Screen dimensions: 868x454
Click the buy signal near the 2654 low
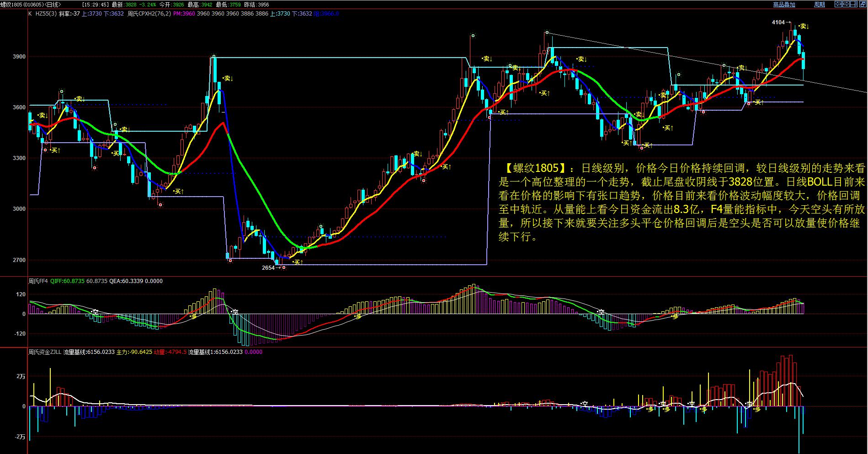(298, 262)
